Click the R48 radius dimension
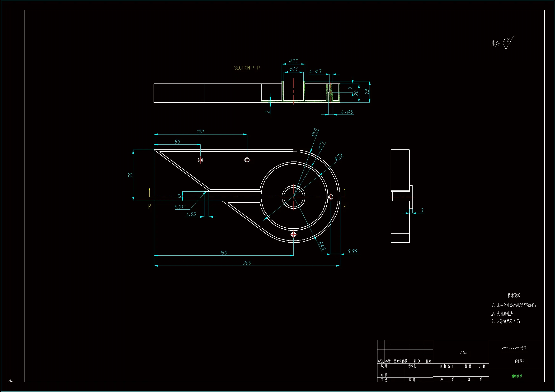This screenshot has width=555, height=392. [x=322, y=246]
